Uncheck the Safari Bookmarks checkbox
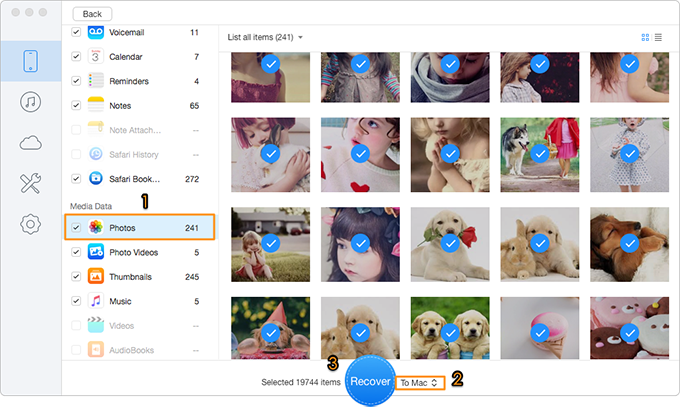This screenshot has height=413, width=680. [76, 179]
